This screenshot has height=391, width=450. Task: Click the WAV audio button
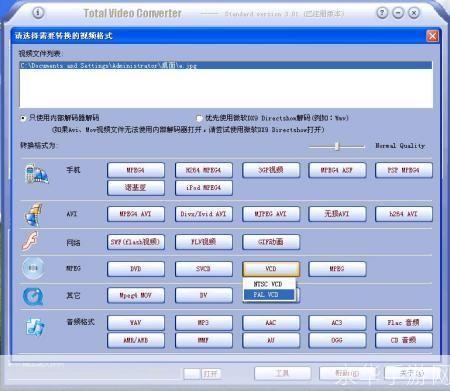coord(136,323)
